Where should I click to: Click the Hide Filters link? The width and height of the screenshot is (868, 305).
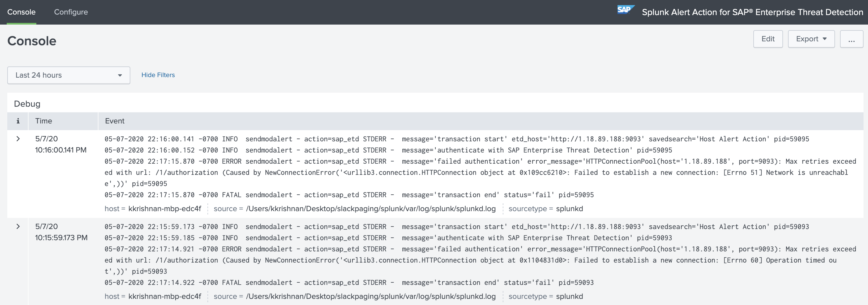click(x=158, y=75)
